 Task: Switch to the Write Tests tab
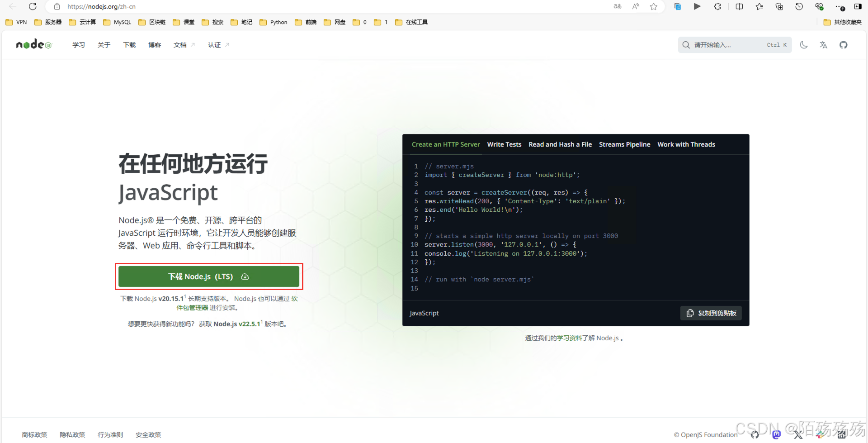coord(504,144)
